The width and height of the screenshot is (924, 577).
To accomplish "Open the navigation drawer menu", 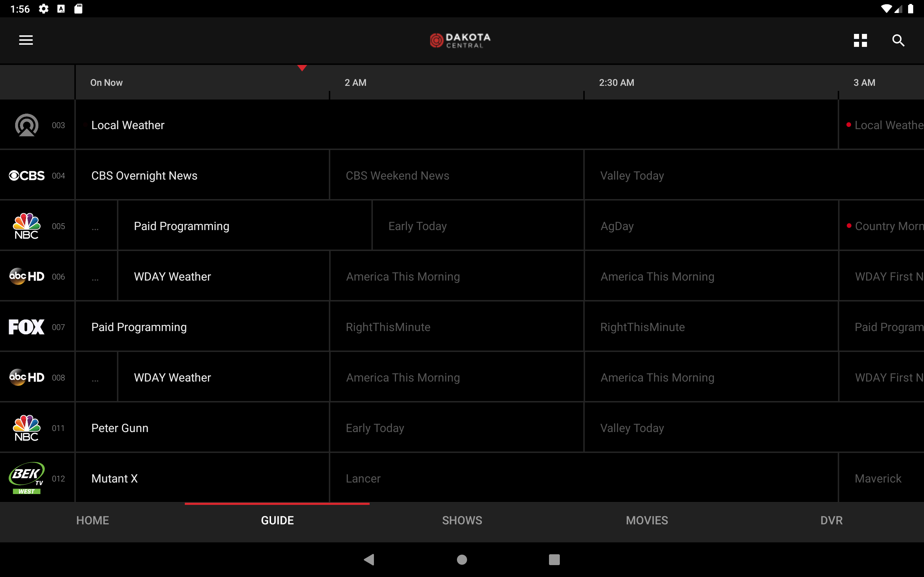I will (x=26, y=40).
